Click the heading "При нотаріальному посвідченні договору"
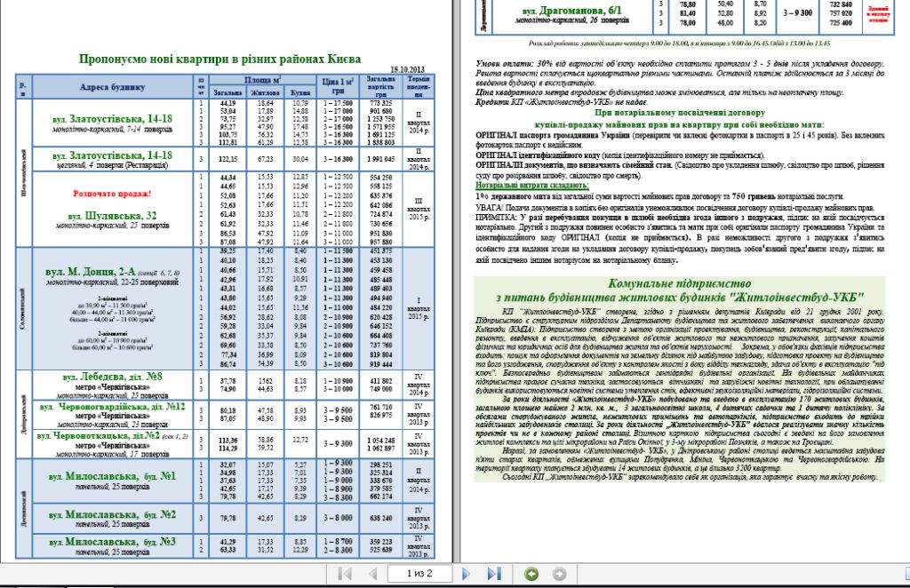The height and width of the screenshot is (588, 910). [x=680, y=113]
